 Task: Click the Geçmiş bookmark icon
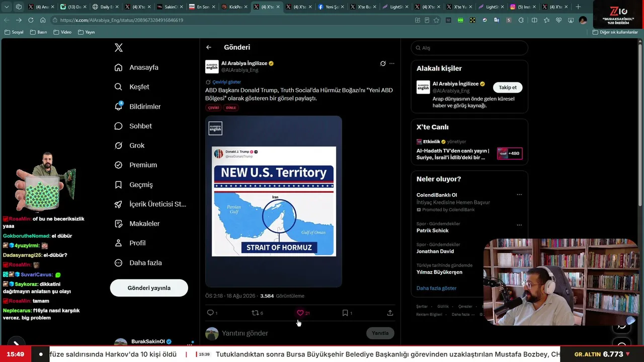point(118,185)
